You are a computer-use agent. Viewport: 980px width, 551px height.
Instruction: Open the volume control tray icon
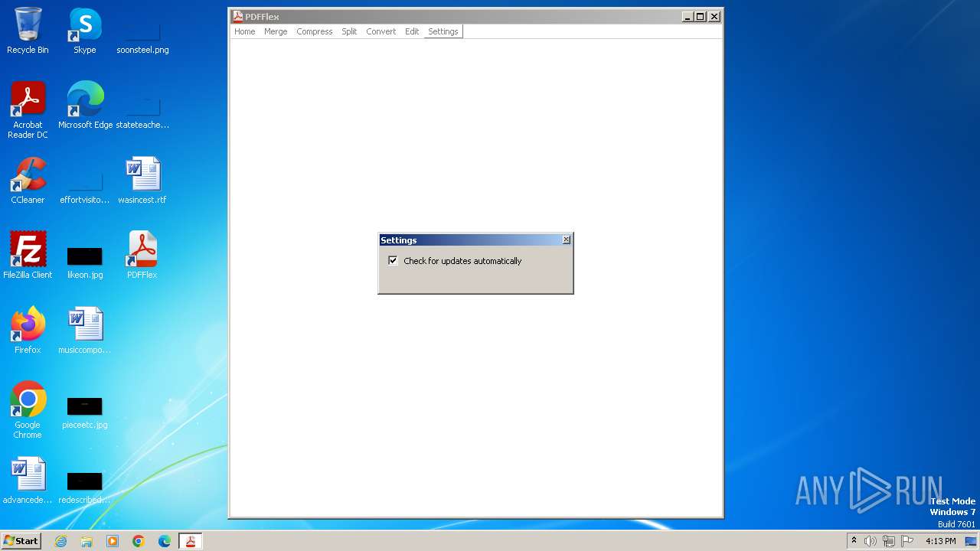[x=871, y=541]
